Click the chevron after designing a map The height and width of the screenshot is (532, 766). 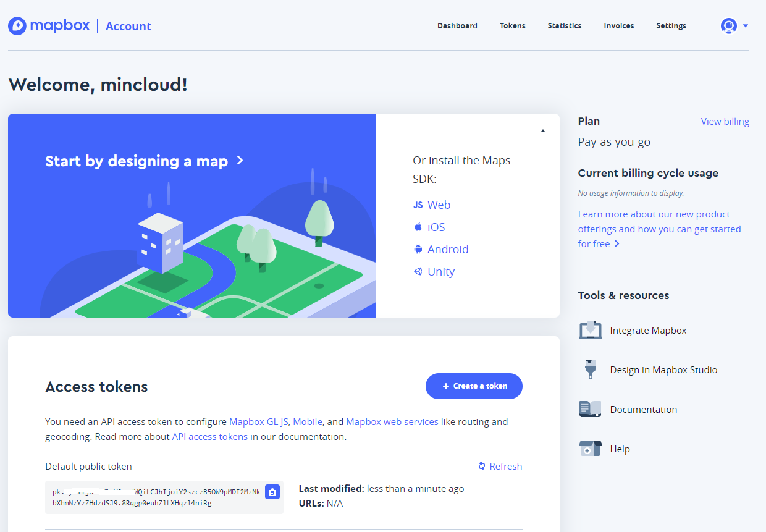(x=240, y=161)
